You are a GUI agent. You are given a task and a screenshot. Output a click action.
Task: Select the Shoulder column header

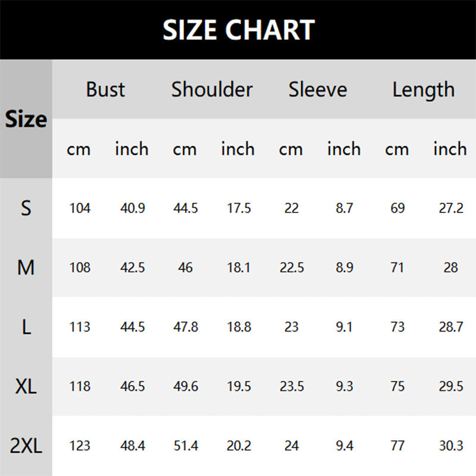tap(212, 89)
